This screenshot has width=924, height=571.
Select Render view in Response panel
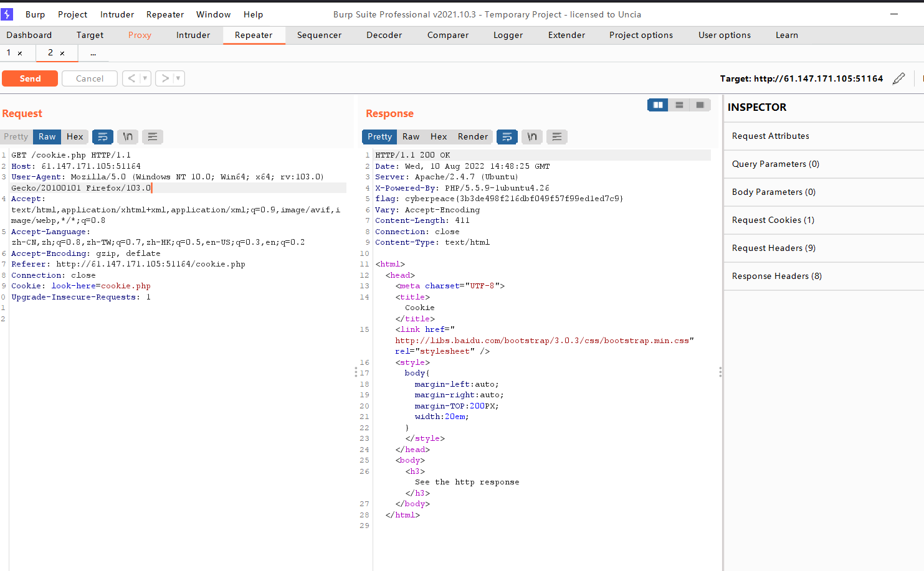coord(473,137)
